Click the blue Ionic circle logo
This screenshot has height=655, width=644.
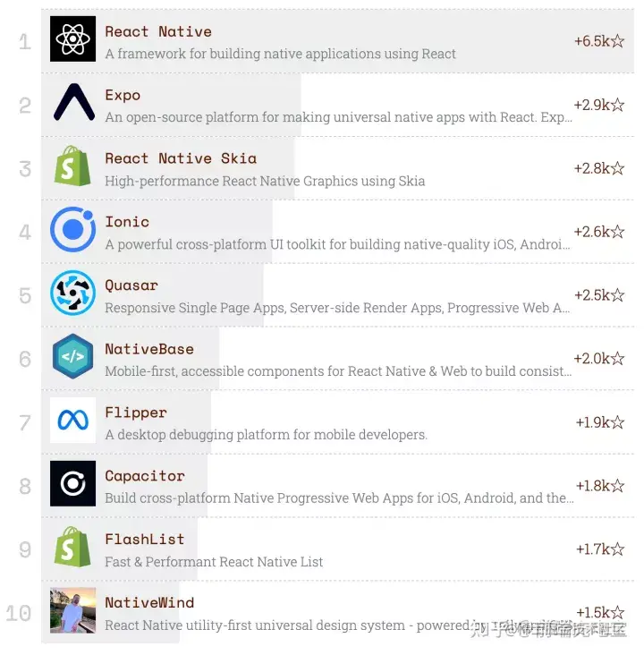pyautogui.click(x=72, y=229)
